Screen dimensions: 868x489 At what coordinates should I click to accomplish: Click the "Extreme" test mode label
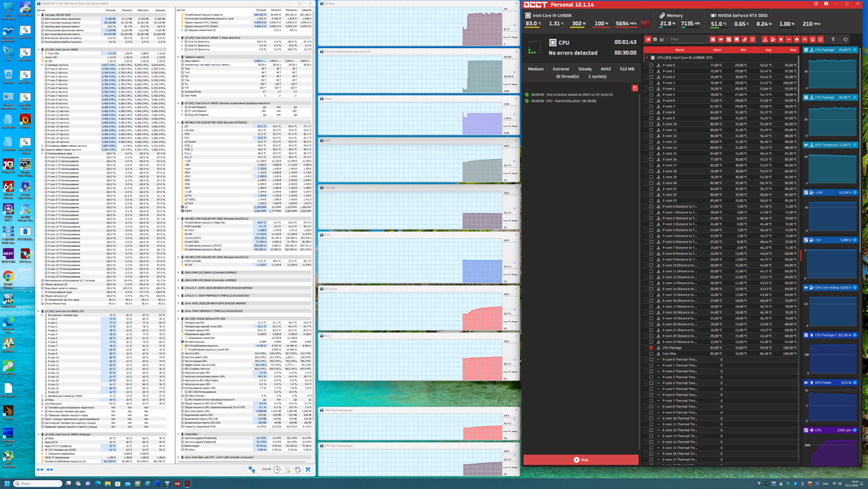pos(561,69)
